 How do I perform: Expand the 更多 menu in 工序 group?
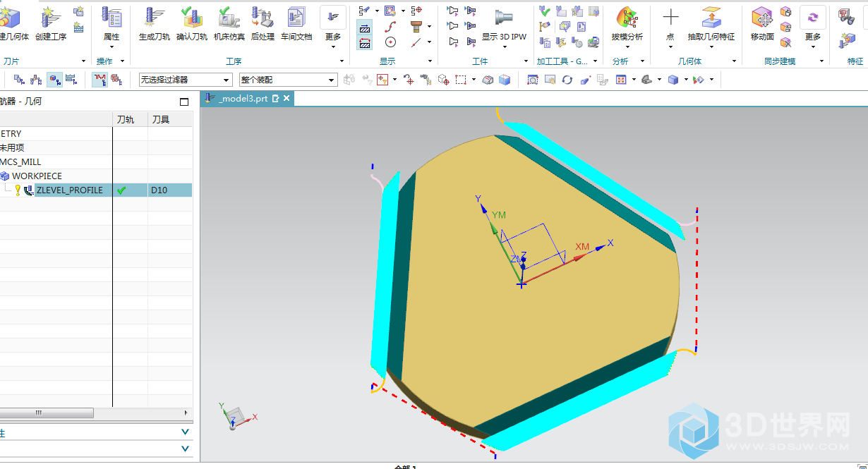333,28
